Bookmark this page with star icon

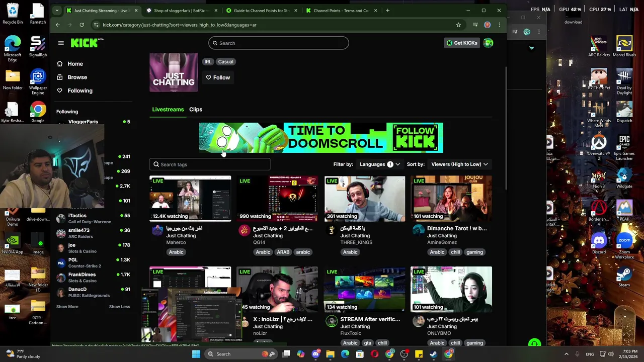[x=458, y=25]
